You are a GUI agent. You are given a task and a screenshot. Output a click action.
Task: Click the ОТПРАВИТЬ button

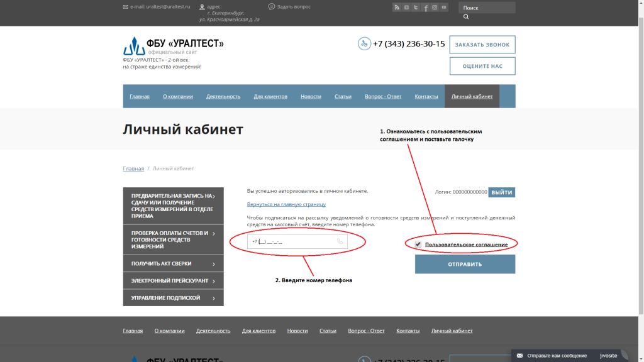click(x=465, y=264)
